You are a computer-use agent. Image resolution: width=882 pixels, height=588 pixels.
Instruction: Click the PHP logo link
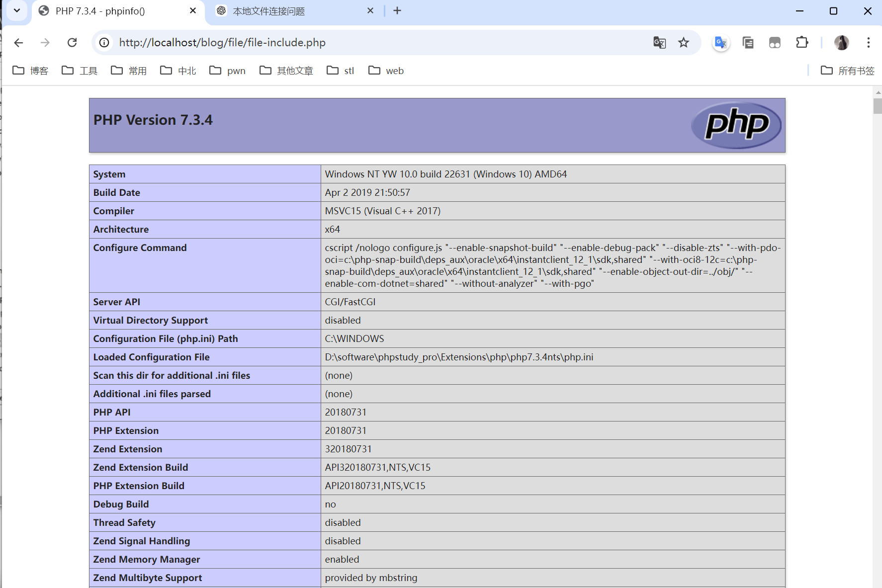[x=736, y=125]
